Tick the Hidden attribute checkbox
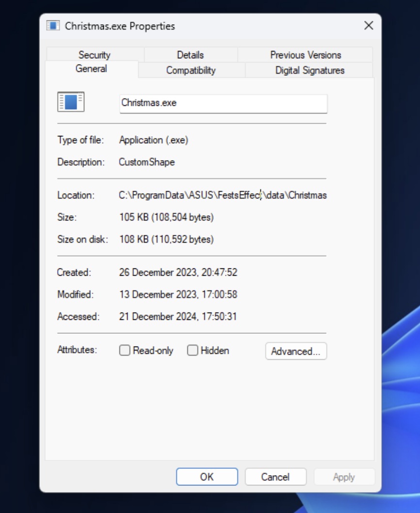 193,350
